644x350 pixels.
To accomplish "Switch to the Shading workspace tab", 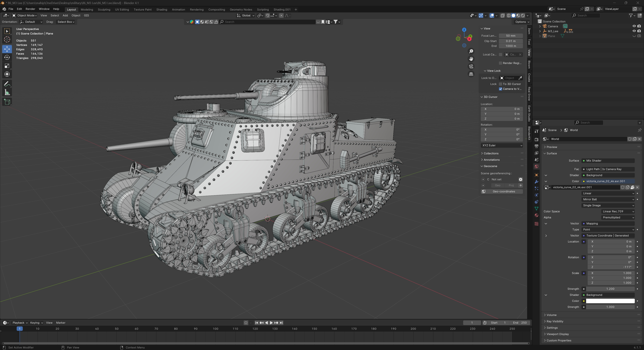I will point(162,10).
